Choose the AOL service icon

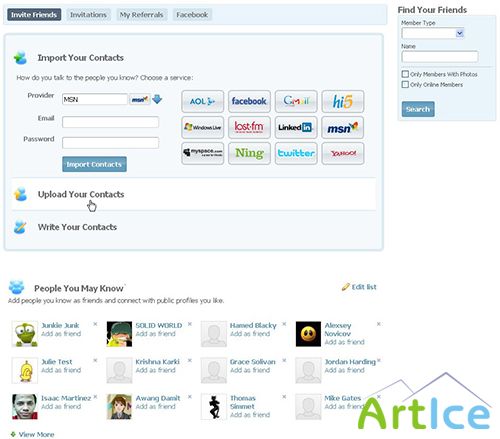(202, 101)
